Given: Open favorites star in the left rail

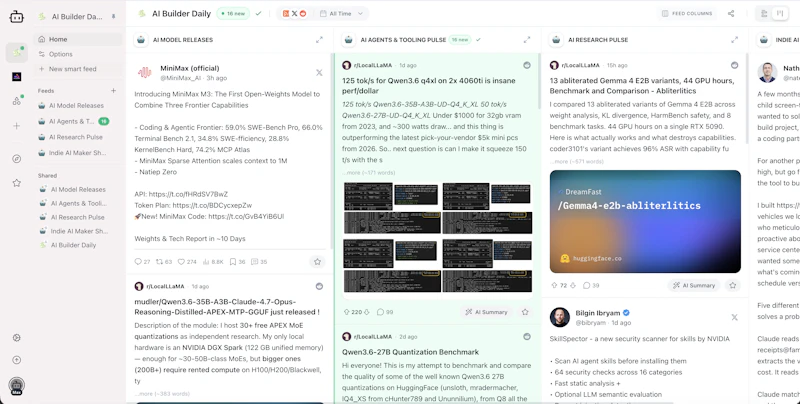Looking at the screenshot, I should tap(16, 183).
